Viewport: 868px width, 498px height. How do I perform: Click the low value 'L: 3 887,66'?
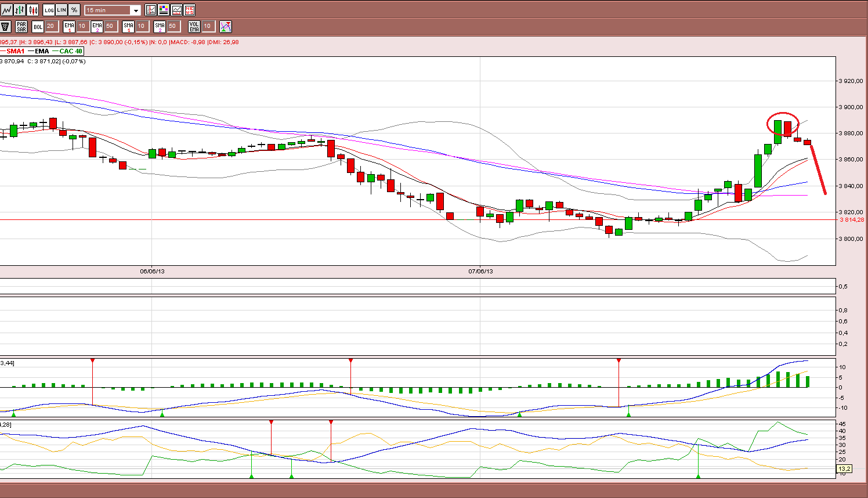pos(71,42)
